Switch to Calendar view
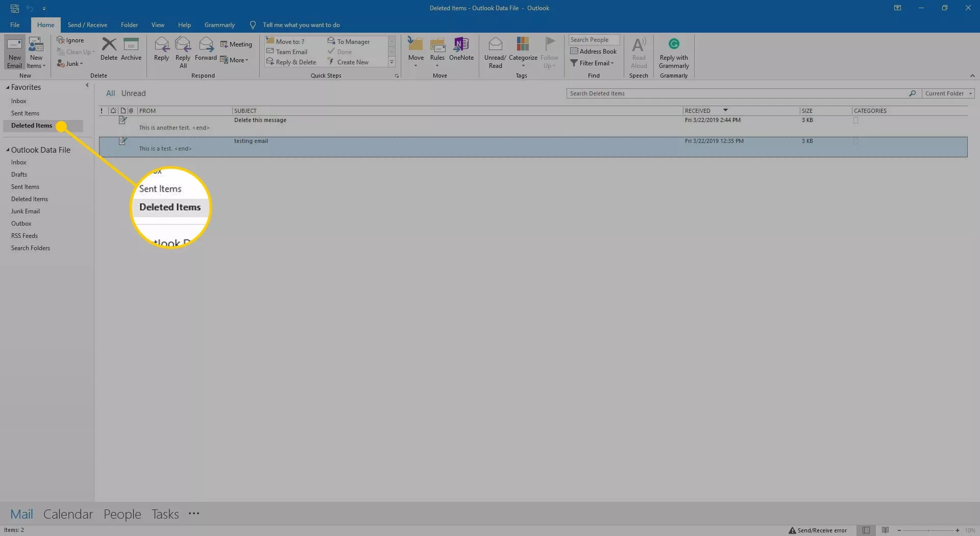The image size is (980, 536). pos(68,514)
